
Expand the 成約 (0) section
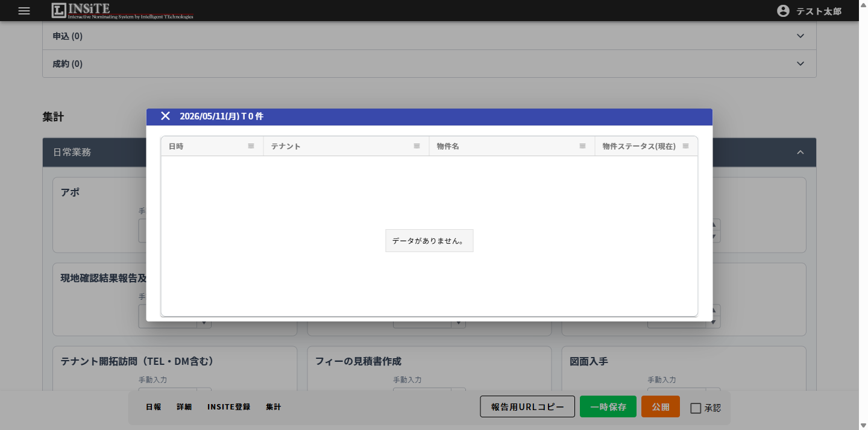tap(429, 64)
